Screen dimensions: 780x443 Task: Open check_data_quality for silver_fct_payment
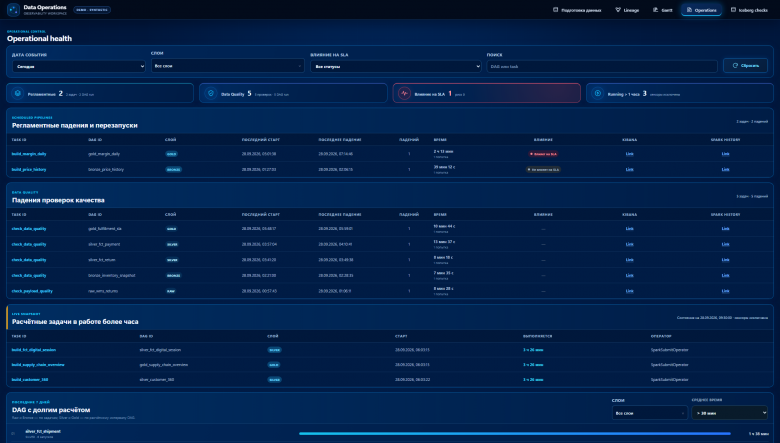29,244
